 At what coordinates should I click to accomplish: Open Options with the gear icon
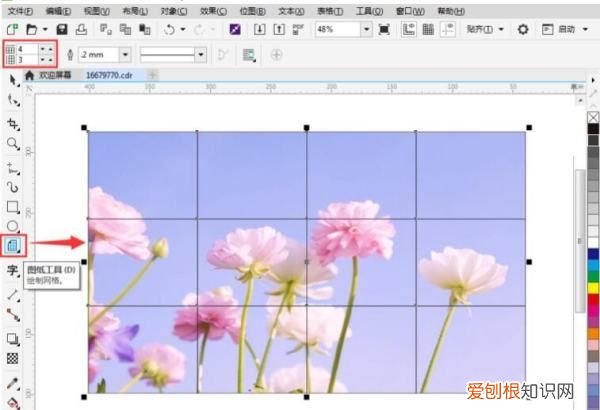coord(523,29)
